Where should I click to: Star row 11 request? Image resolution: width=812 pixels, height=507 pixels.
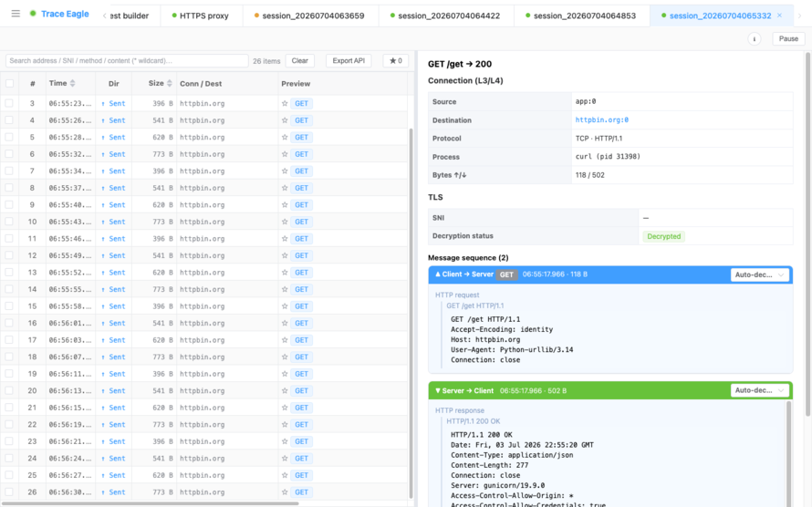(x=285, y=239)
